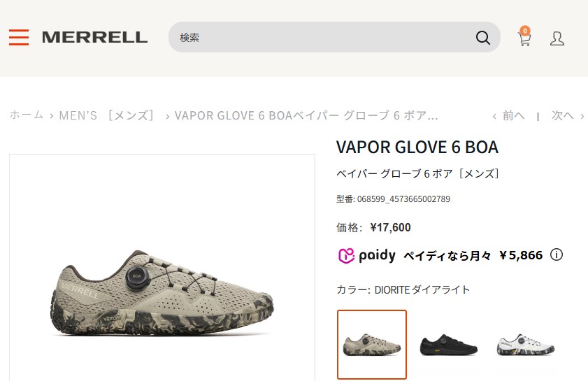588x381 pixels.
Task: Click the Paidy info icon
Action: click(x=557, y=254)
